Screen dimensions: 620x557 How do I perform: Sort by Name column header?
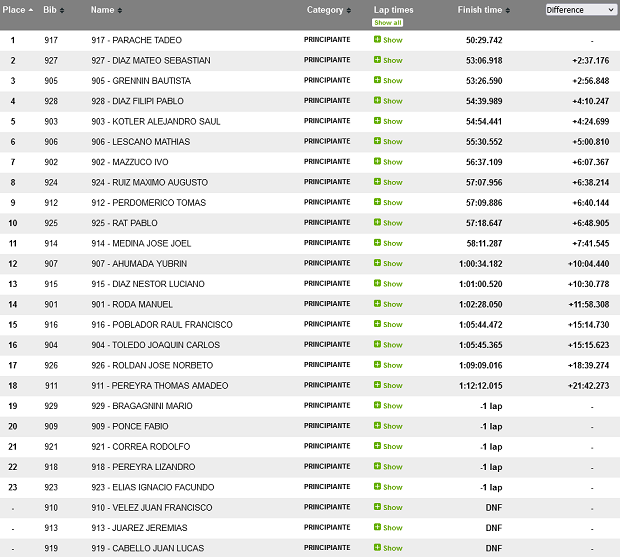click(x=106, y=10)
